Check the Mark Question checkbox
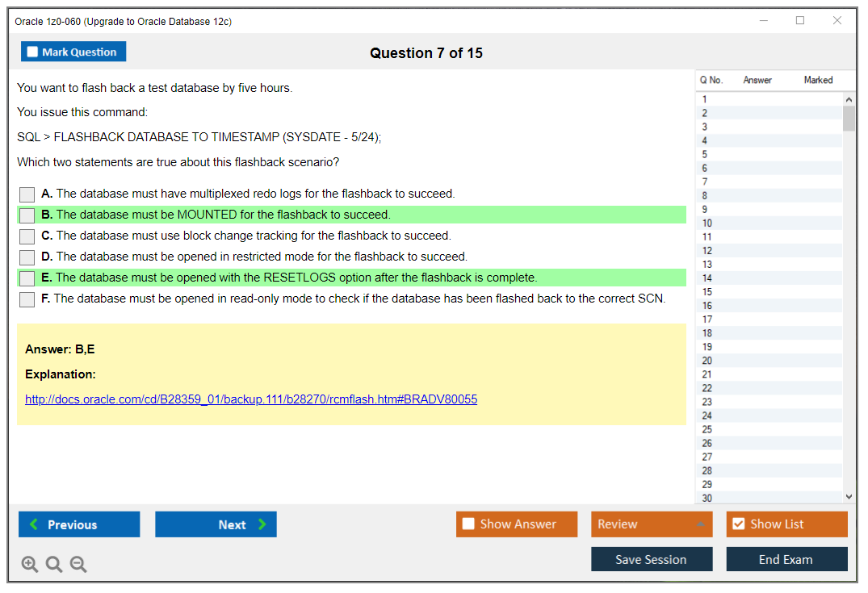This screenshot has height=593, width=868. pos(32,51)
